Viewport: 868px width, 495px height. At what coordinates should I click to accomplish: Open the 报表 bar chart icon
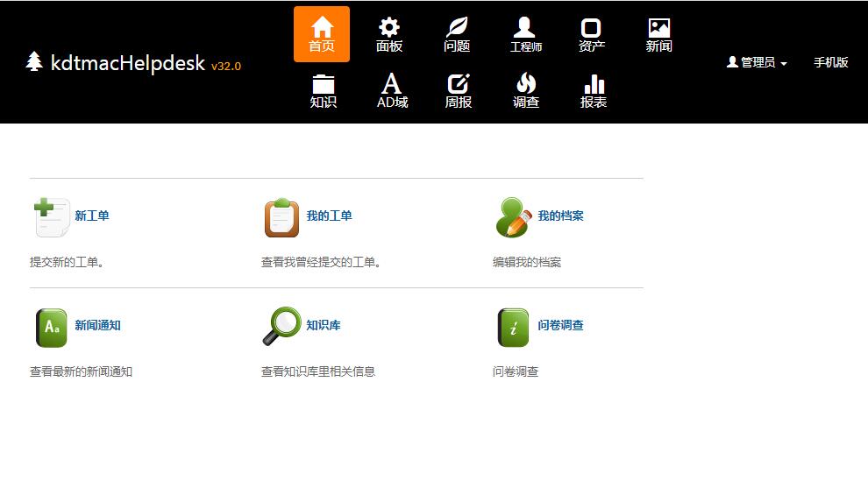coord(594,90)
